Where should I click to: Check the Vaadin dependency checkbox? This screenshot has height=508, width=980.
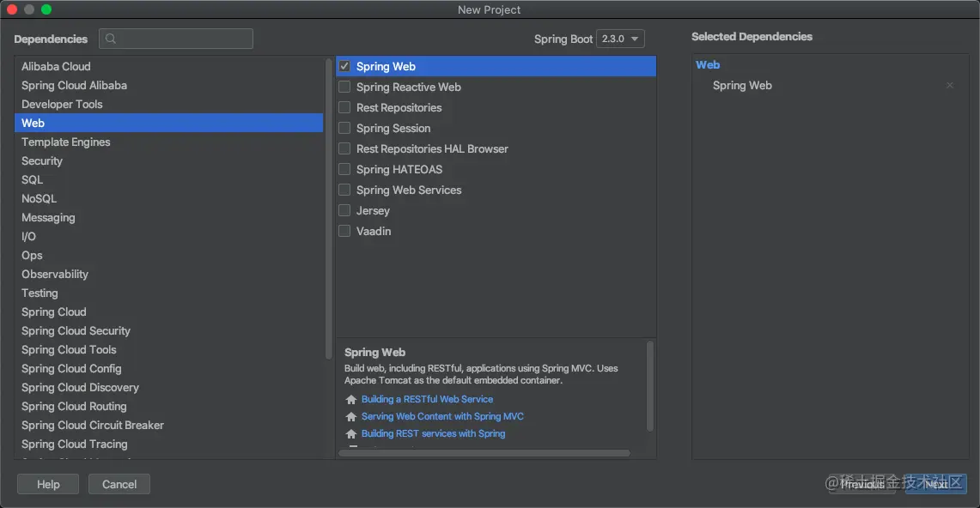(x=344, y=231)
